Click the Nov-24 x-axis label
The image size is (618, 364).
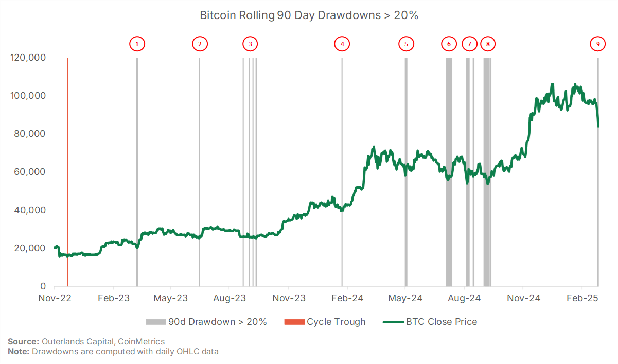[523, 298]
